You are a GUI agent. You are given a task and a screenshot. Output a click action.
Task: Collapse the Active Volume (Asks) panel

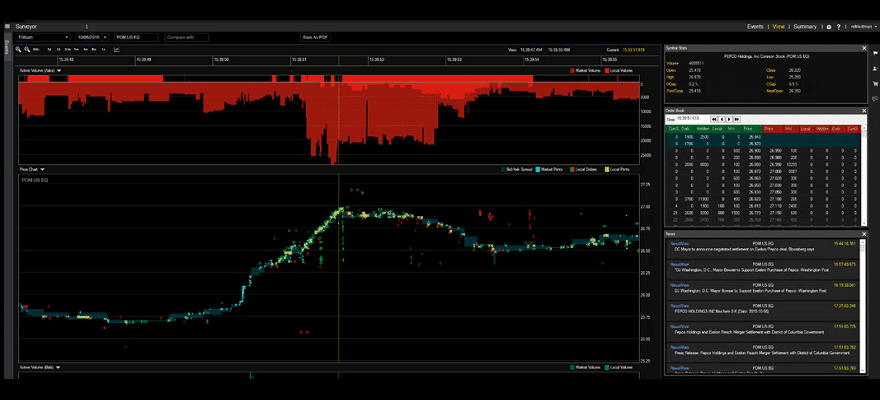click(59, 71)
